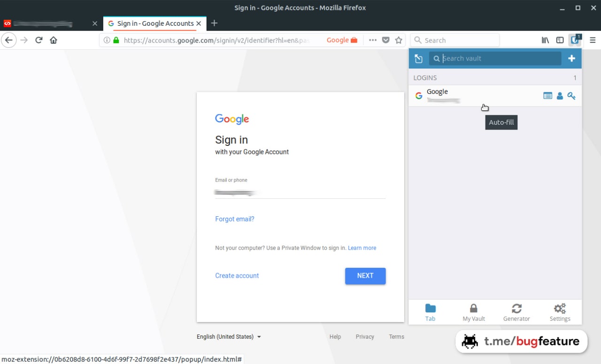Screen dimensions: 601x364
Task: Switch to the Sign in - Google Accounts tab
Action: tap(155, 23)
